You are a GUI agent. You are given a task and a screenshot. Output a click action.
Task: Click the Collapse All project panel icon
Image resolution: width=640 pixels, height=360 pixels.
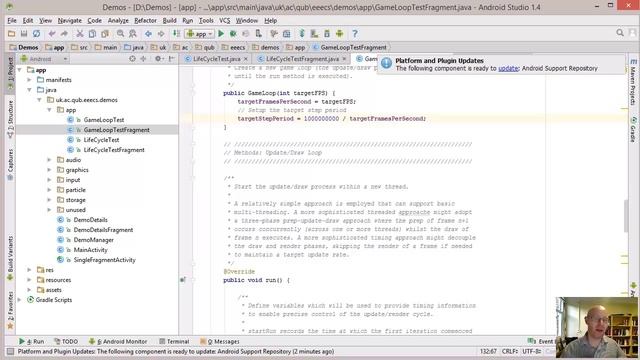click(x=143, y=59)
